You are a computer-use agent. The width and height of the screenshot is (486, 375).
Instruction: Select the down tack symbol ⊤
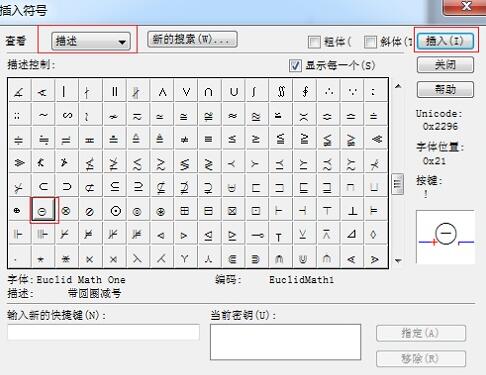328,210
